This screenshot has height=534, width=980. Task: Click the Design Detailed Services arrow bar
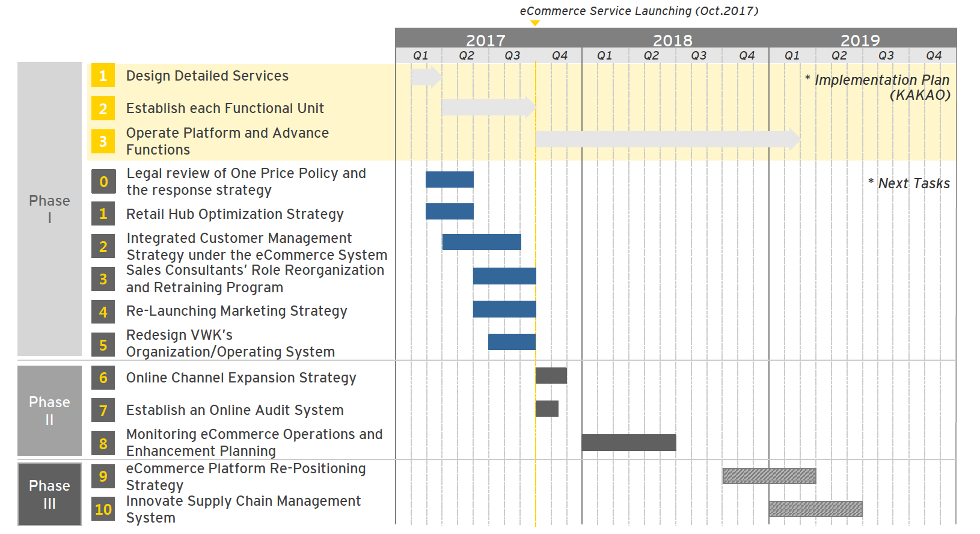[426, 76]
